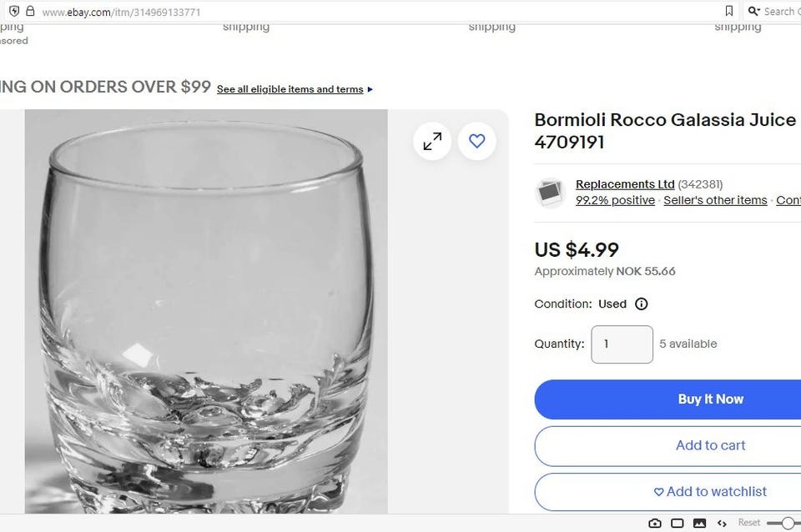The width and height of the screenshot is (801, 532).
Task: Click Add to cart button
Action: pyautogui.click(x=709, y=445)
